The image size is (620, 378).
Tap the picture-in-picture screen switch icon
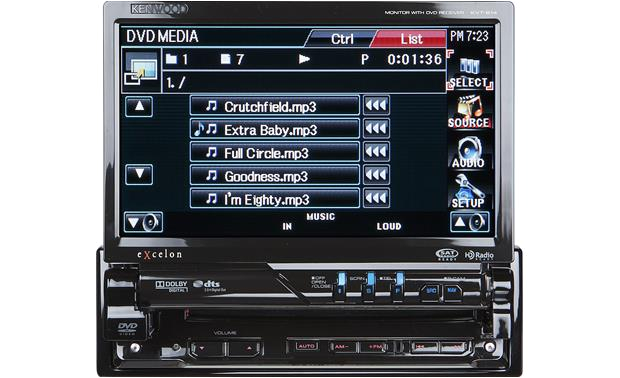click(141, 70)
